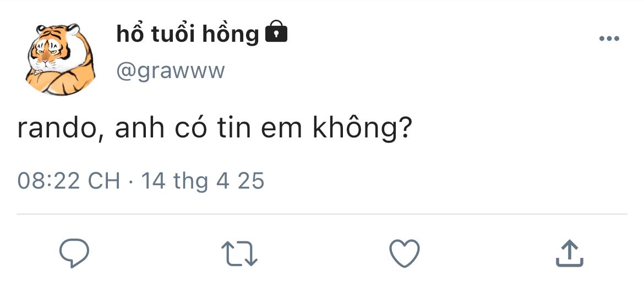Click the date 14 thg 4 25
Image resolution: width=644 pixels, height=293 pixels.
click(203, 181)
